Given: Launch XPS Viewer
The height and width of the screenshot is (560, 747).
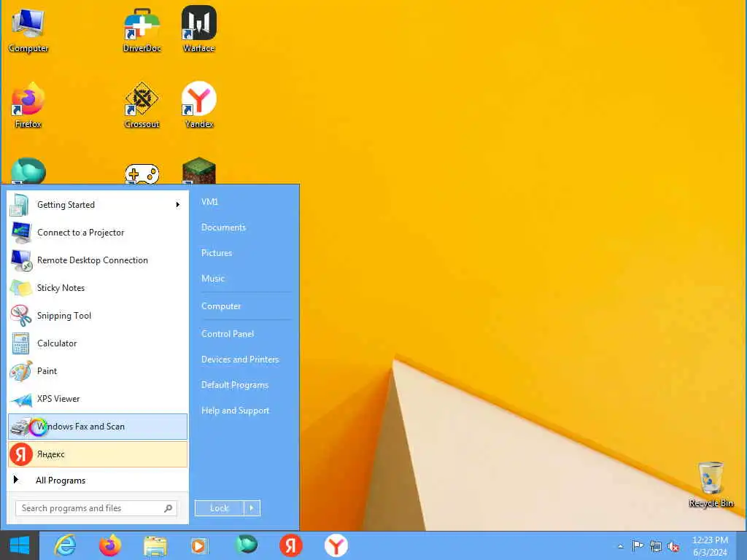Looking at the screenshot, I should click(x=98, y=399).
